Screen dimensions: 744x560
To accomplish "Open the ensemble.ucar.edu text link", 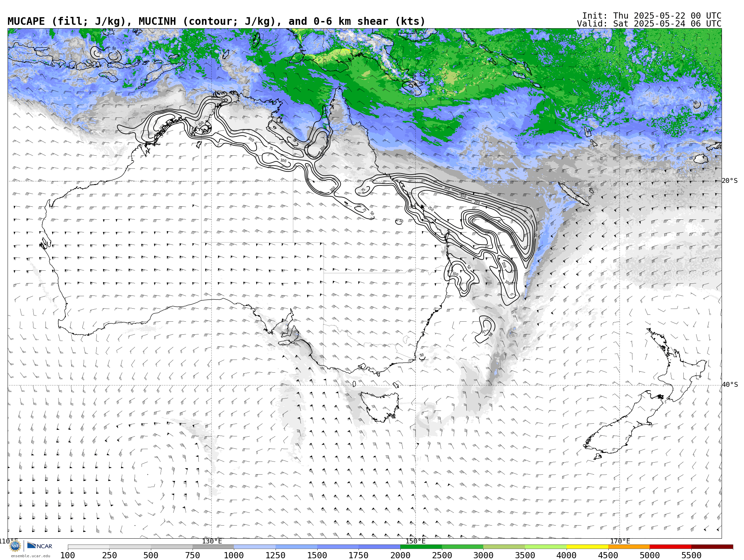I will tap(30, 556).
